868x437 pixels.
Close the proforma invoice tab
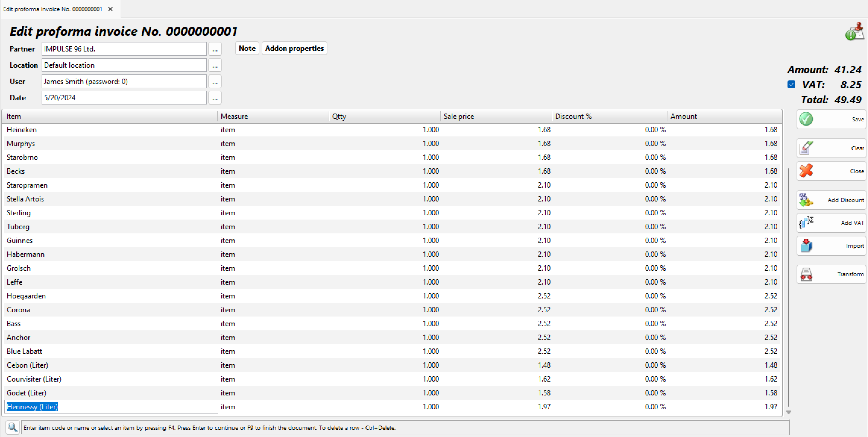(110, 9)
